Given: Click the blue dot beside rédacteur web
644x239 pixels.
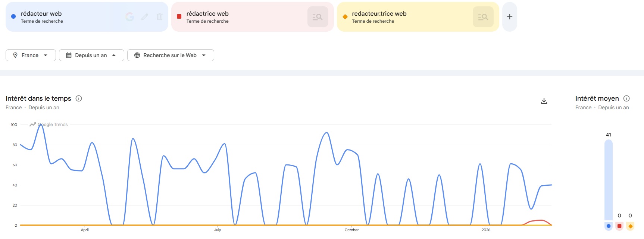Looking at the screenshot, I should coord(13,16).
